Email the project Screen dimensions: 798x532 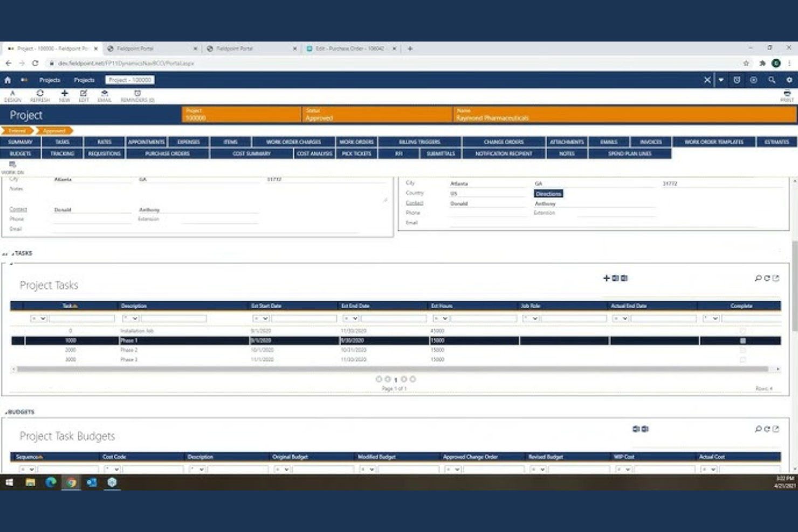click(x=105, y=96)
